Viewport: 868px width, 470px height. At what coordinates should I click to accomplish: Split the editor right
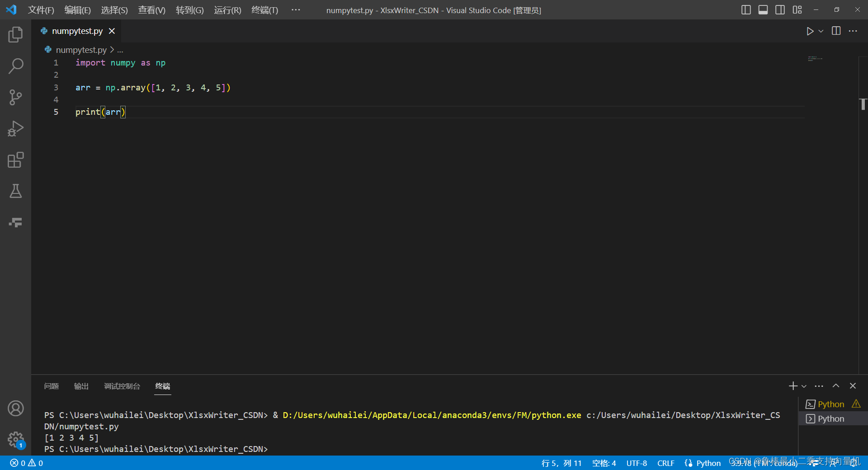pyautogui.click(x=836, y=31)
